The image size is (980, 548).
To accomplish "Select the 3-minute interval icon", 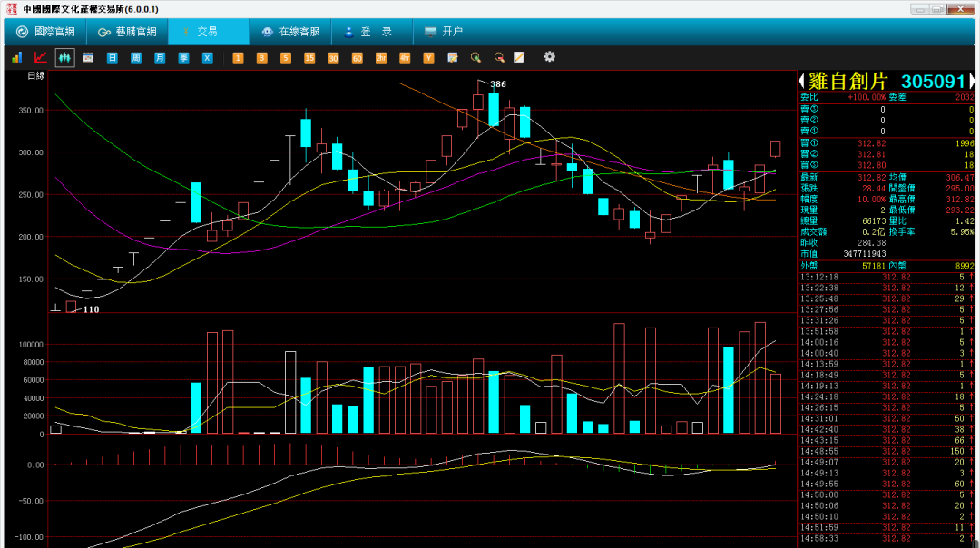I will (262, 57).
